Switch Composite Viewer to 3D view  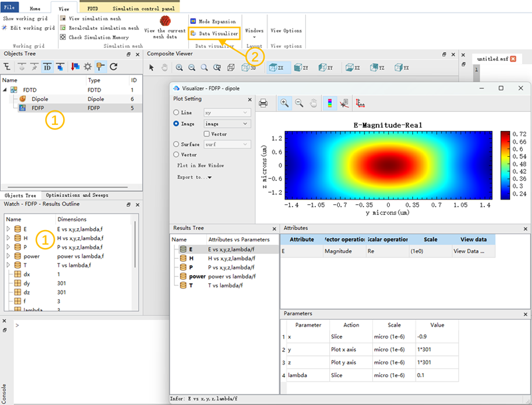[249, 67]
